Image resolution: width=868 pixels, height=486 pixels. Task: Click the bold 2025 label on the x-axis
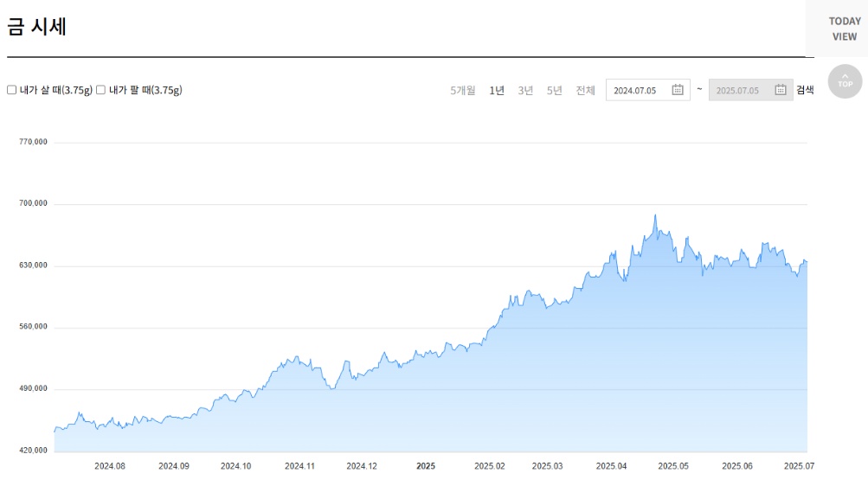click(x=426, y=466)
